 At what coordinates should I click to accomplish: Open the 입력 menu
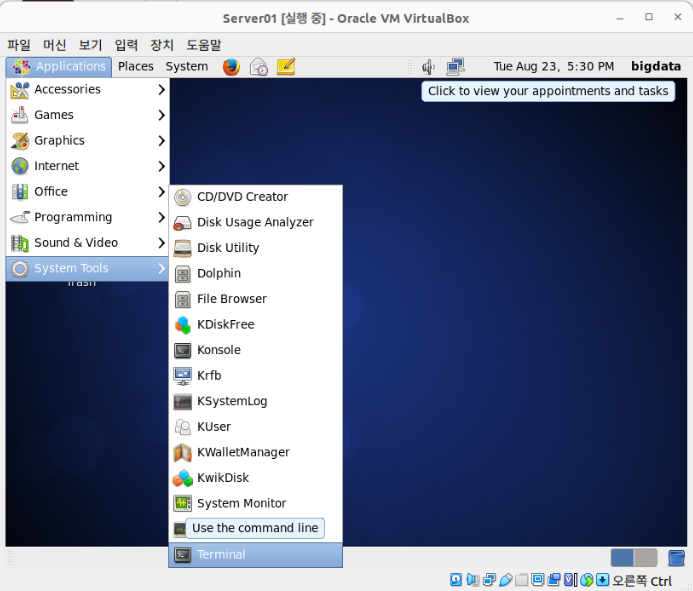point(126,45)
